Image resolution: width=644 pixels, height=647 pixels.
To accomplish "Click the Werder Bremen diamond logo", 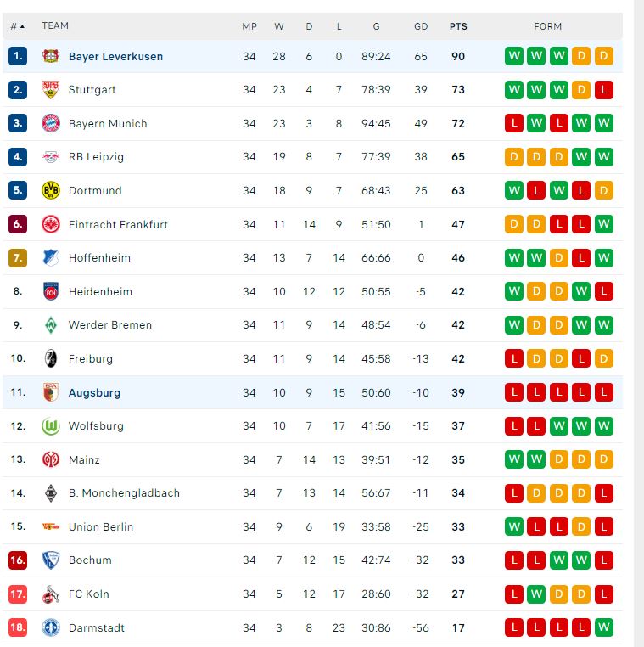I will pos(51,325).
